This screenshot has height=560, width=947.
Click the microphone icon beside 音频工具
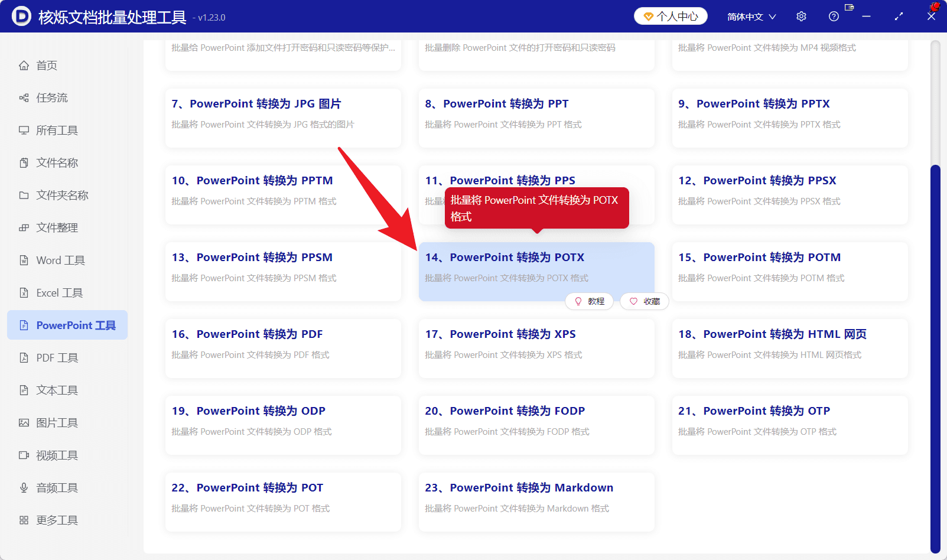click(x=24, y=488)
